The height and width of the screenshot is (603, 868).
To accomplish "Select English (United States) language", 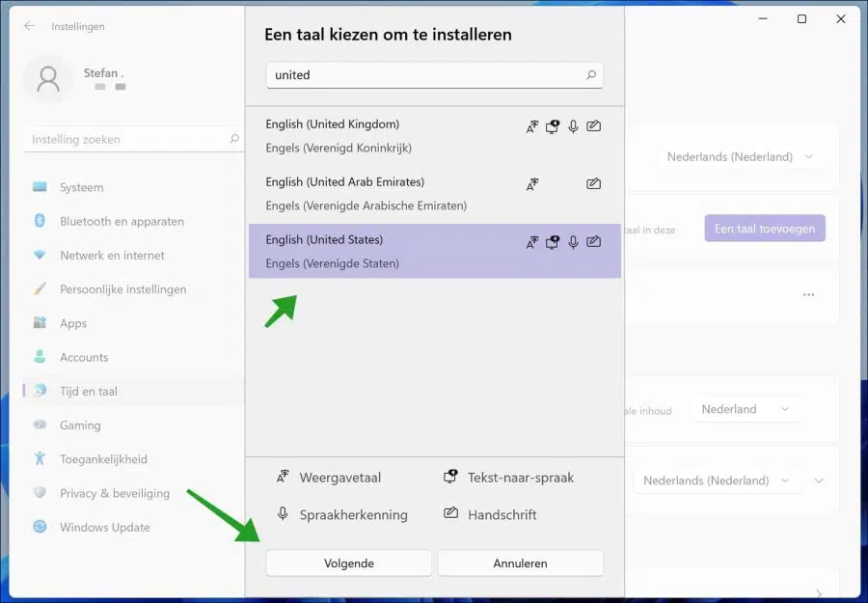I will tap(435, 251).
